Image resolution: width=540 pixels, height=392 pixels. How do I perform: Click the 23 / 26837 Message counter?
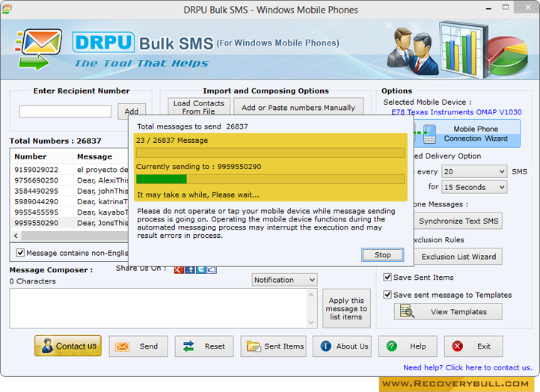(172, 140)
